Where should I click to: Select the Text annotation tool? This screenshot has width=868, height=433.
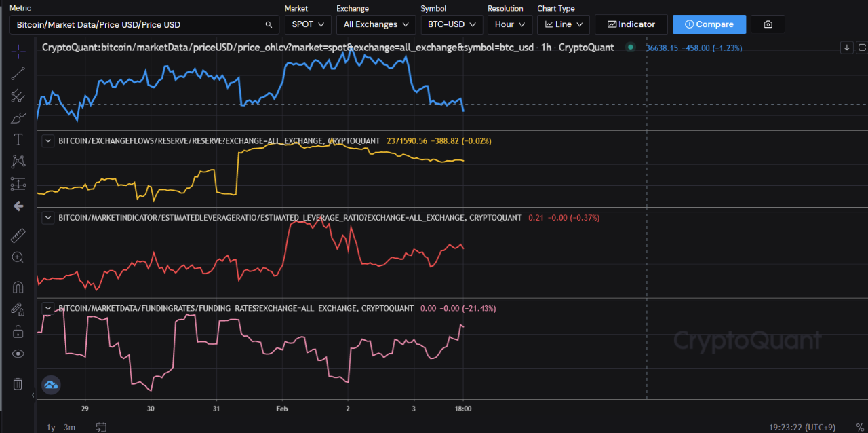point(18,138)
